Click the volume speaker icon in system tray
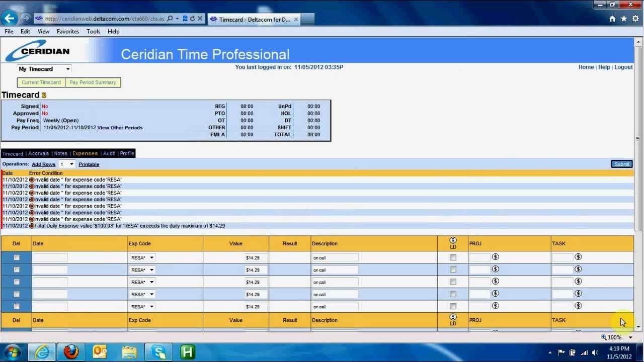The width and height of the screenshot is (644, 362). tap(595, 352)
